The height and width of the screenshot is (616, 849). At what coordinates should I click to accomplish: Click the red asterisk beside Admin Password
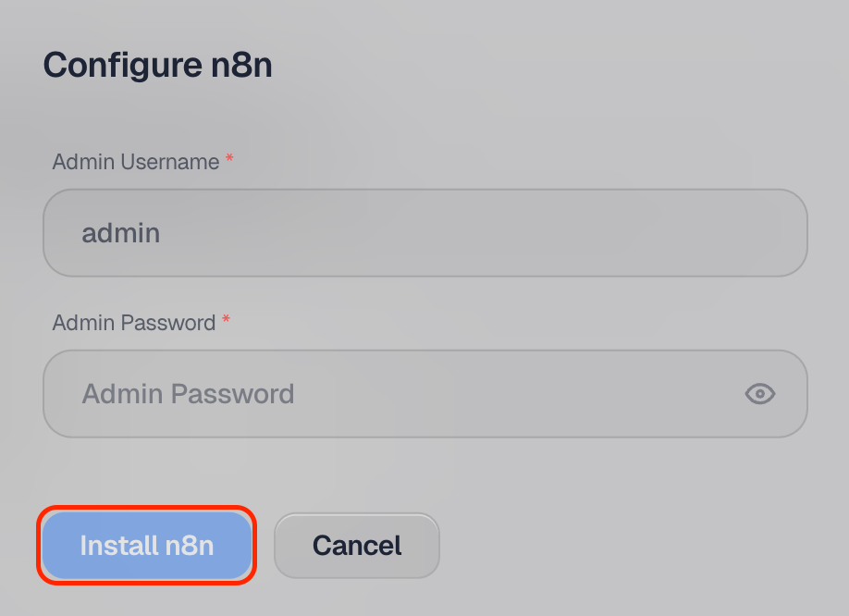pos(226,319)
